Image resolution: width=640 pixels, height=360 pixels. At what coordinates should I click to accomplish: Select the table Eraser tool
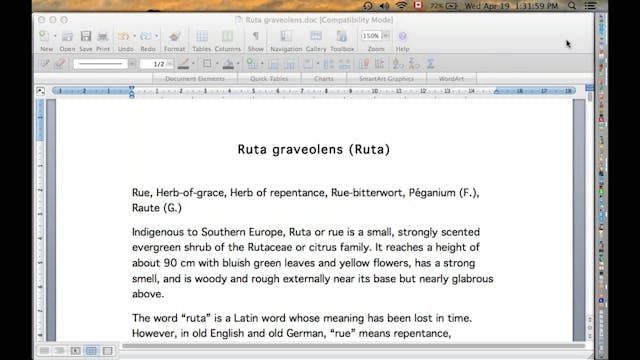click(60, 64)
